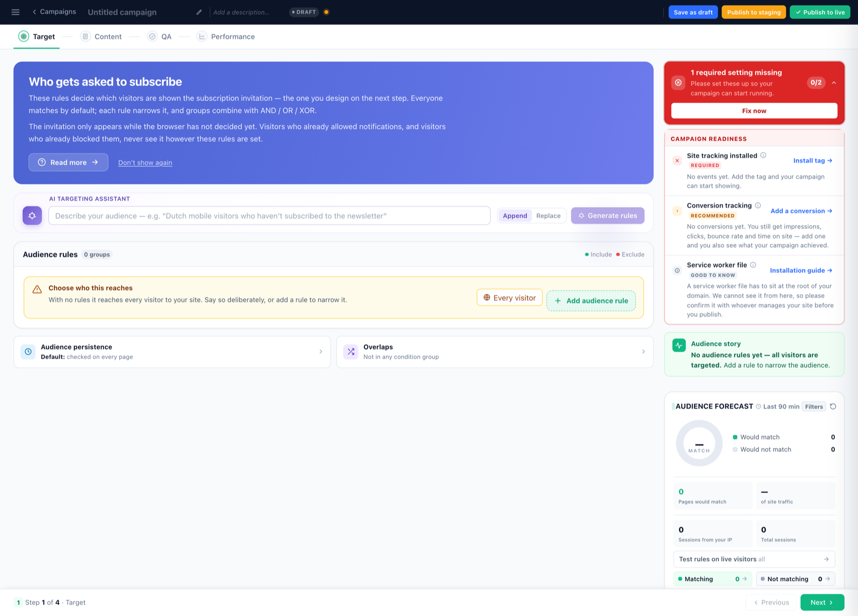
Task: Click the Audience story pulse icon
Action: [x=679, y=345]
